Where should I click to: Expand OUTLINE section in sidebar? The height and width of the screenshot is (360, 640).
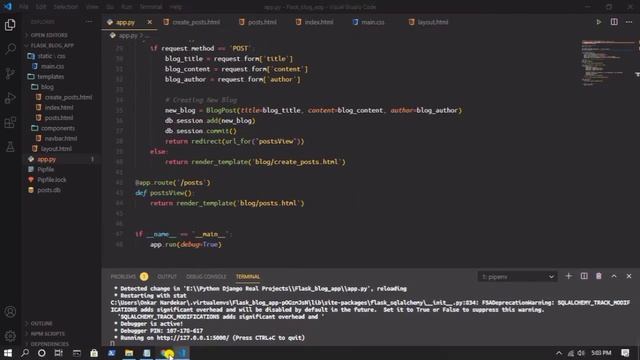[x=41, y=323]
